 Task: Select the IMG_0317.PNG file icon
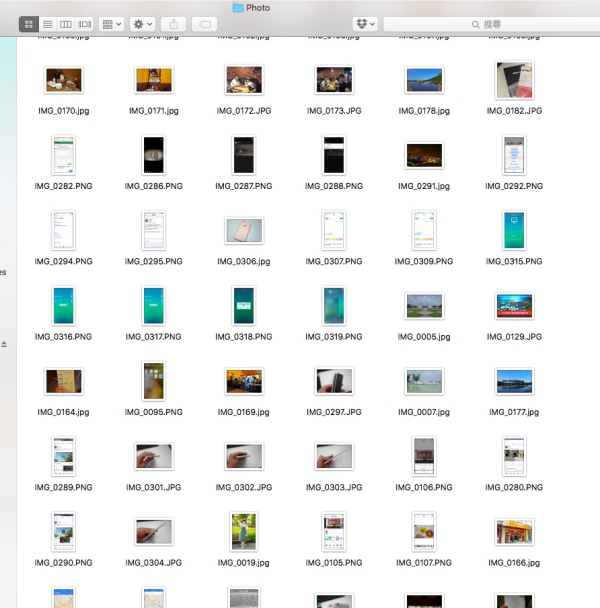[x=154, y=306]
